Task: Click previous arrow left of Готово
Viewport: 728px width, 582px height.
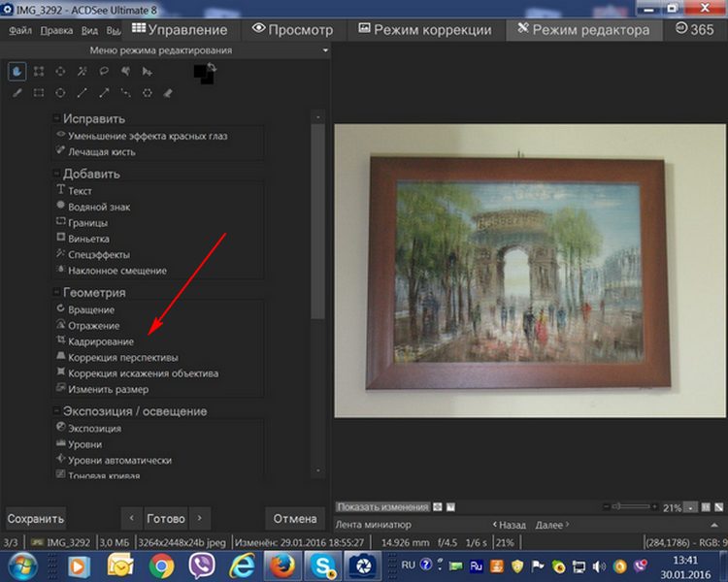Action: click(x=132, y=518)
